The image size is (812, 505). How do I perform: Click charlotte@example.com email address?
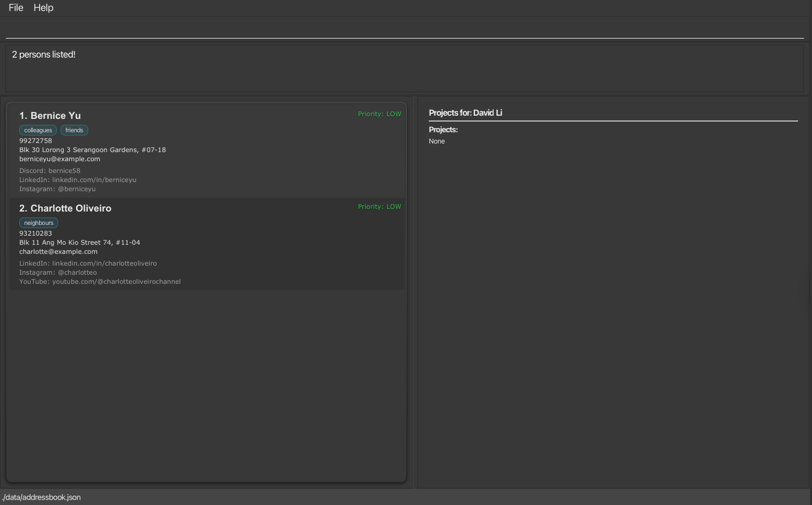coord(58,251)
